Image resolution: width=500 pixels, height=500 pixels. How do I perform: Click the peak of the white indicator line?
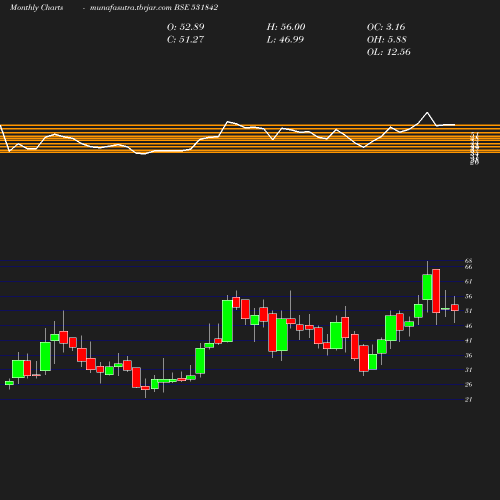click(x=427, y=113)
